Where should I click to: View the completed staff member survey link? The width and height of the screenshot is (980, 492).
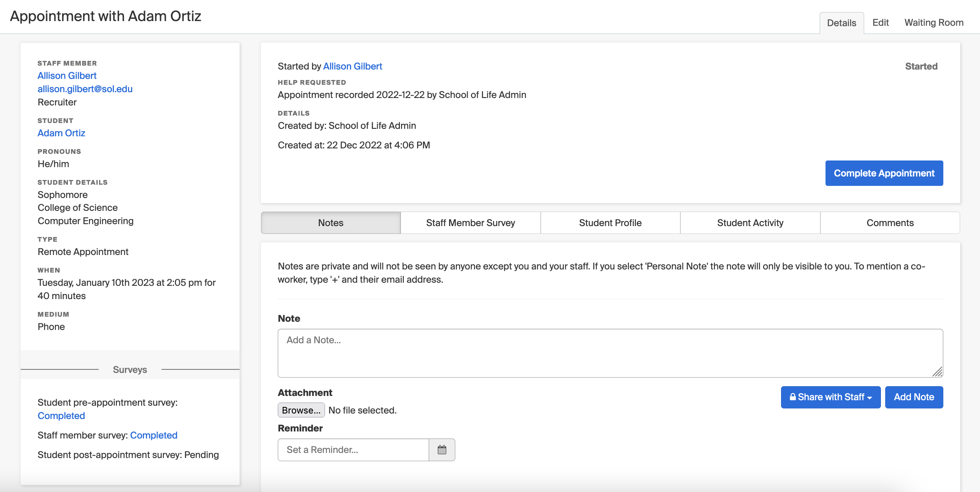pos(153,435)
